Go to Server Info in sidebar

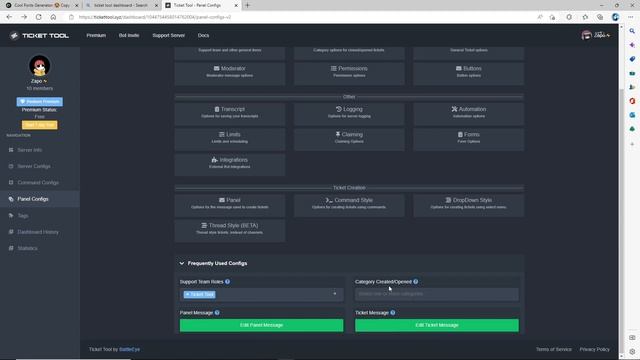tap(40, 150)
